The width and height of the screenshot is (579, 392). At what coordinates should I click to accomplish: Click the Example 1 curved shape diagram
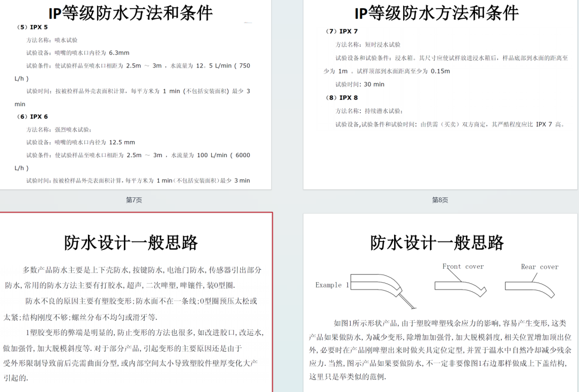(x=381, y=288)
